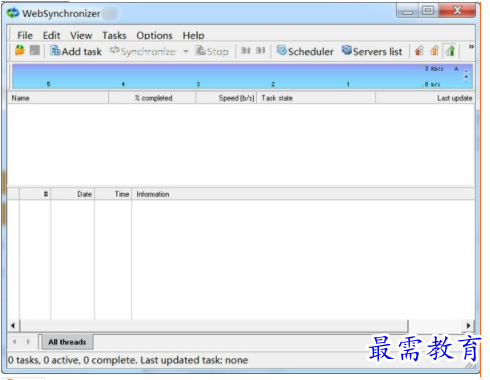This screenshot has height=380, width=490.
Task: Sort by the Task state column header
Action: (316, 98)
